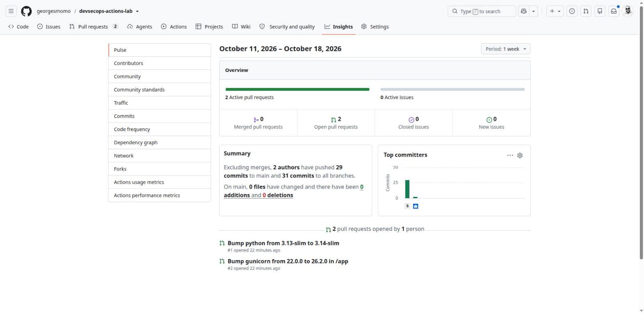Go to georgesmomo owner profile
644x314 pixels.
tap(53, 11)
